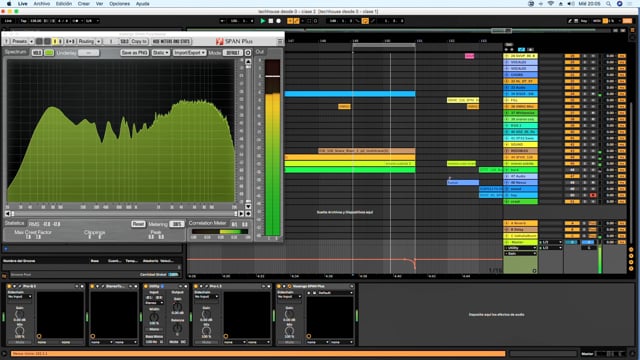
Task: Open the Import/Export dropdown
Action: point(189,53)
